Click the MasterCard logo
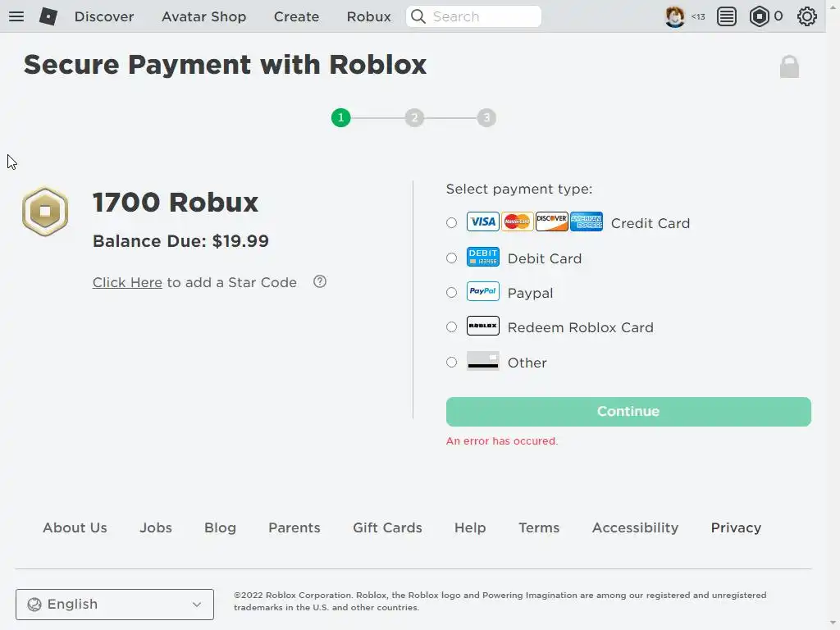The image size is (840, 630). click(517, 221)
